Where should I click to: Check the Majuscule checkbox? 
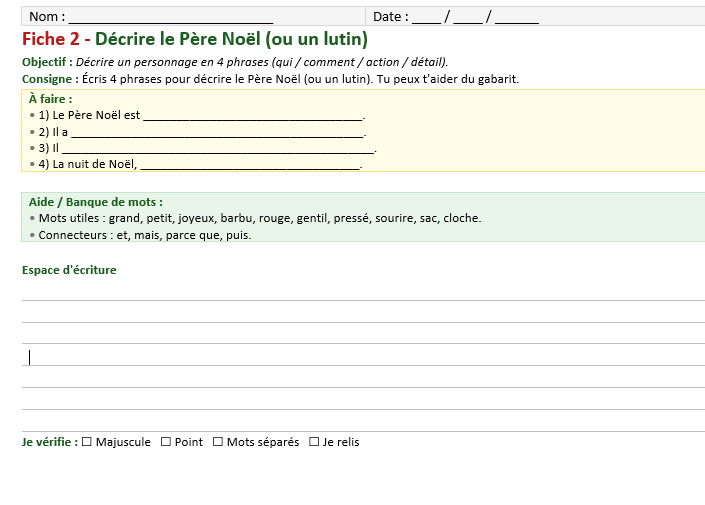(87, 442)
